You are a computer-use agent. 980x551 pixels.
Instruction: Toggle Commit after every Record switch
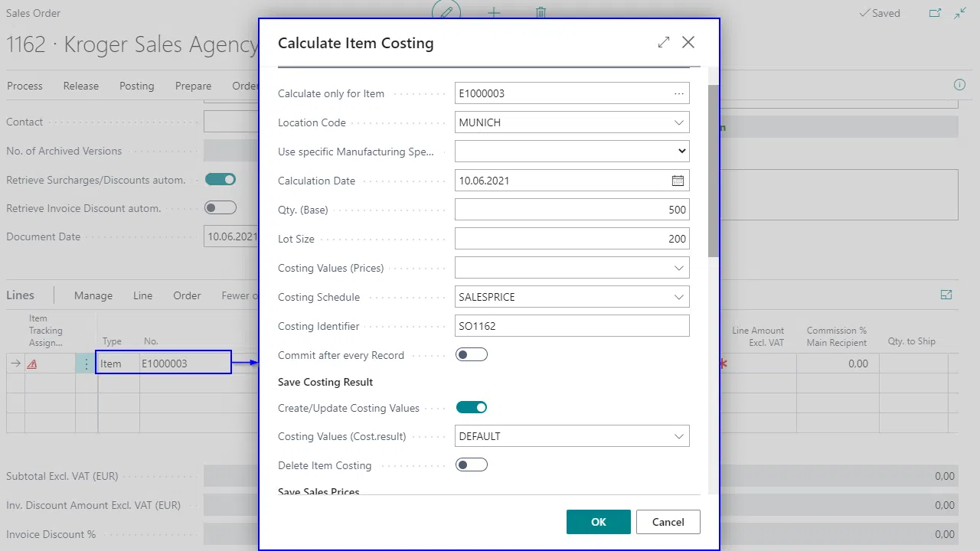click(x=472, y=355)
